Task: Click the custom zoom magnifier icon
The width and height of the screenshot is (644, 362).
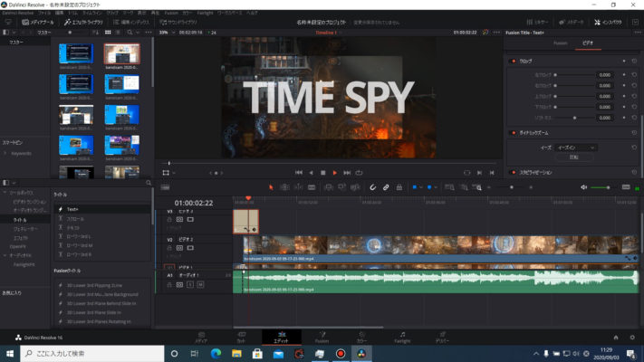Action: (476, 187)
